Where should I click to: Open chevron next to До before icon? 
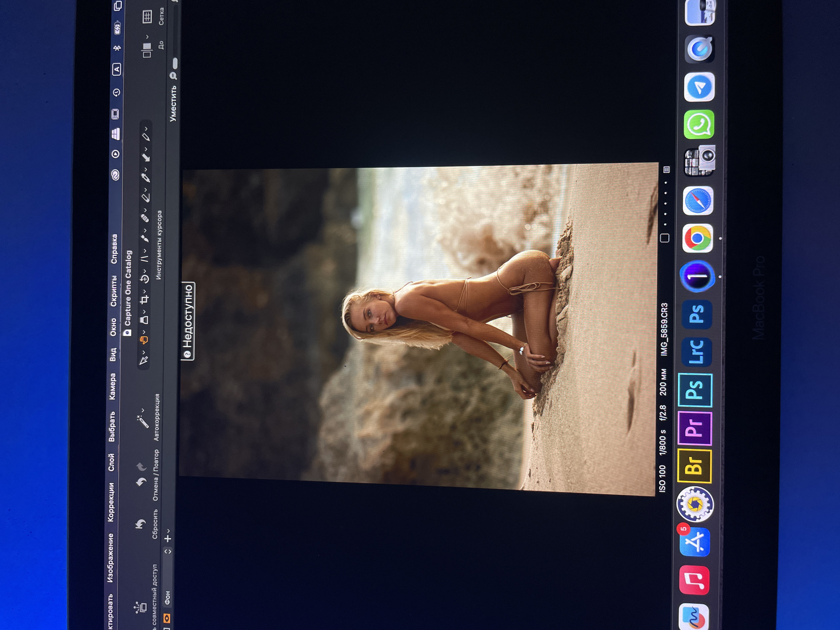tap(147, 37)
